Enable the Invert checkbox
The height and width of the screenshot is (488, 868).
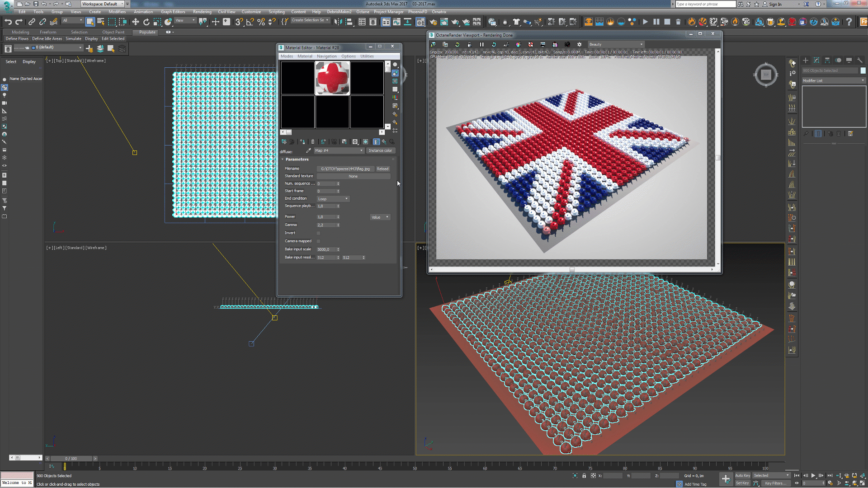point(318,233)
